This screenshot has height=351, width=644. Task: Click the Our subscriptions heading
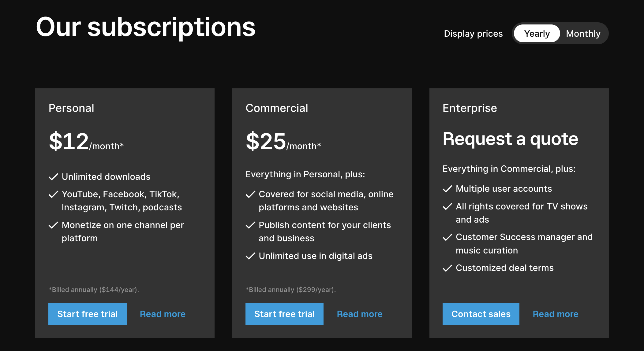(146, 27)
